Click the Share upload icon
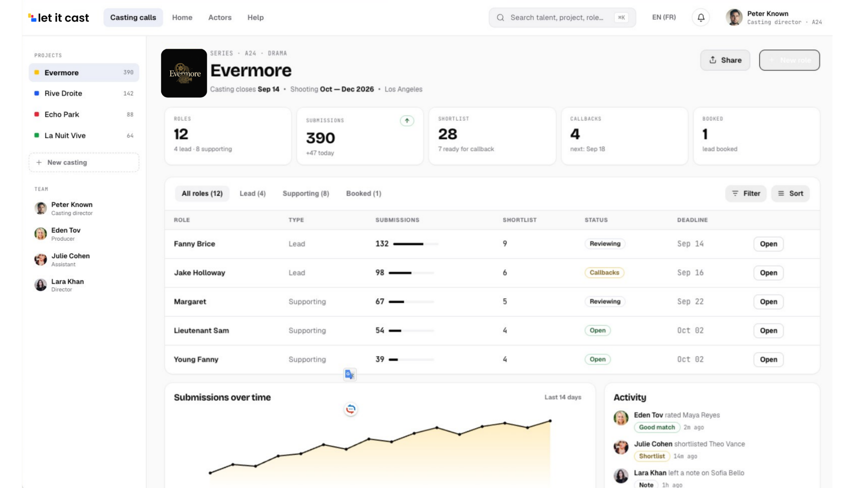The image size is (868, 488). click(x=713, y=60)
